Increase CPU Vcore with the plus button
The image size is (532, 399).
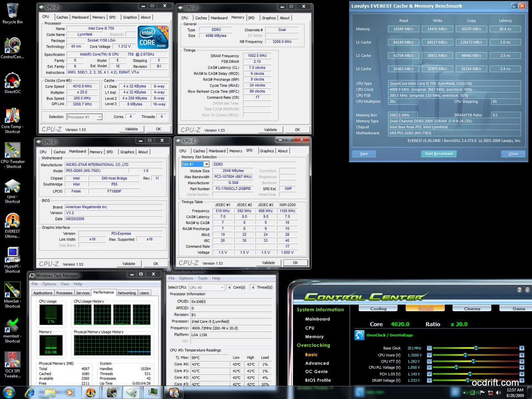click(521, 355)
